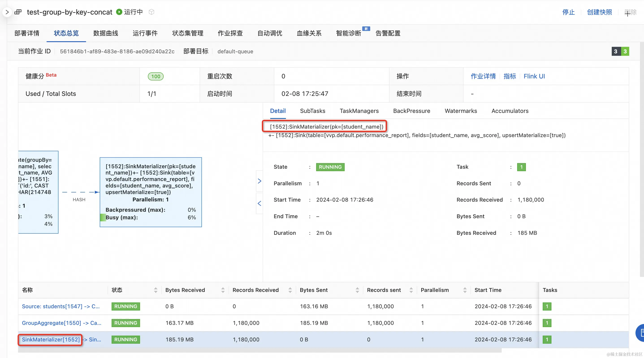Click the SinkMaterializer node in graph
The height and width of the screenshot is (358, 644).
pos(151,192)
